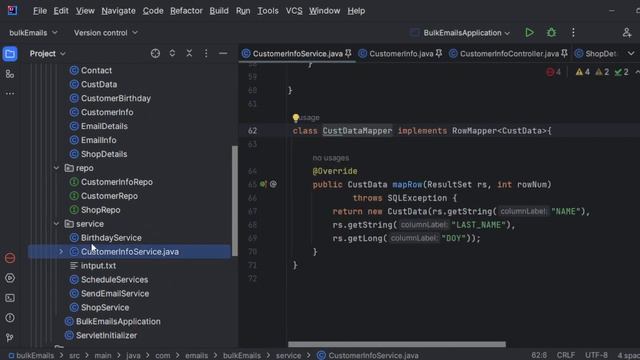Click the 'no usages' hint above mapRow
The height and width of the screenshot is (360, 640).
point(331,158)
